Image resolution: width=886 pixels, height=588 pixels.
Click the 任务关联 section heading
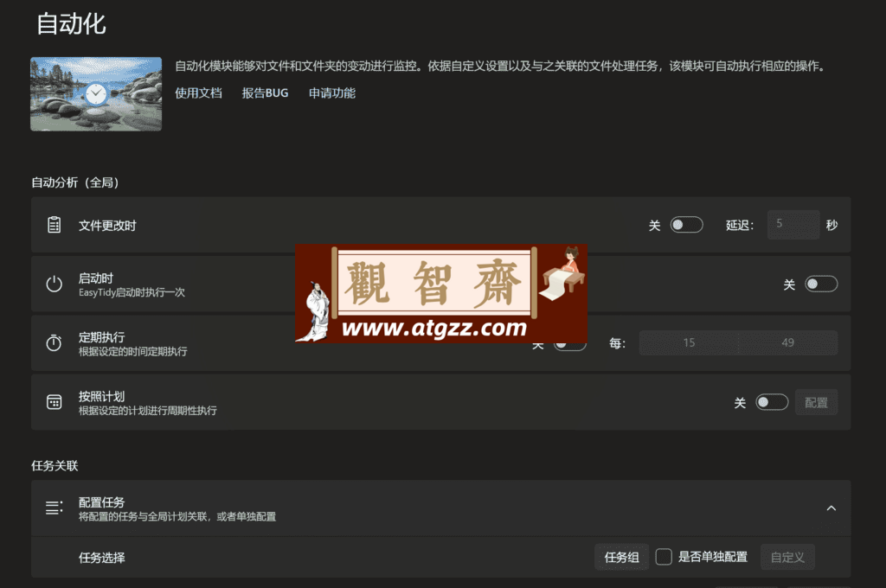pyautogui.click(x=55, y=465)
